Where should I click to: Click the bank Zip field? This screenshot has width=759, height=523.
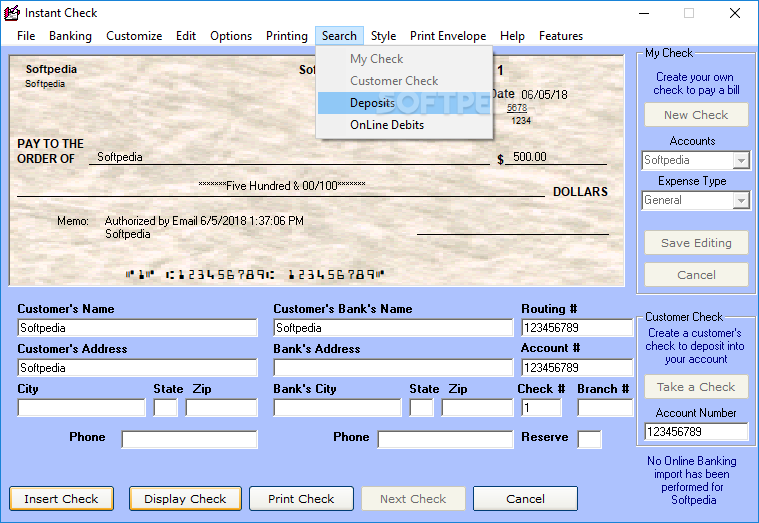point(477,408)
